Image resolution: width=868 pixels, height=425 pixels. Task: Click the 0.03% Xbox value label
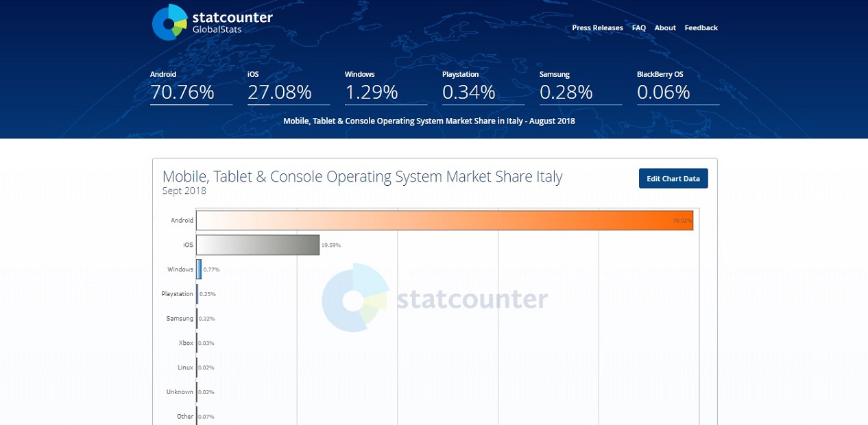tap(206, 343)
